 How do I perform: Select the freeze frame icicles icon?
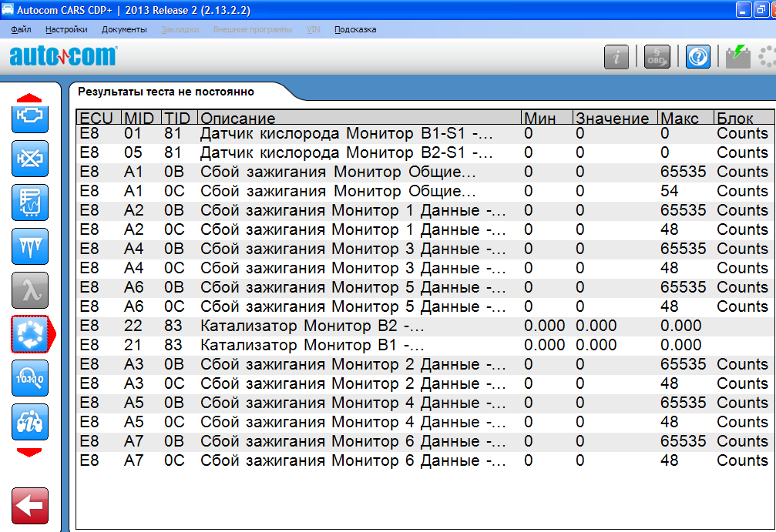pyautogui.click(x=30, y=247)
